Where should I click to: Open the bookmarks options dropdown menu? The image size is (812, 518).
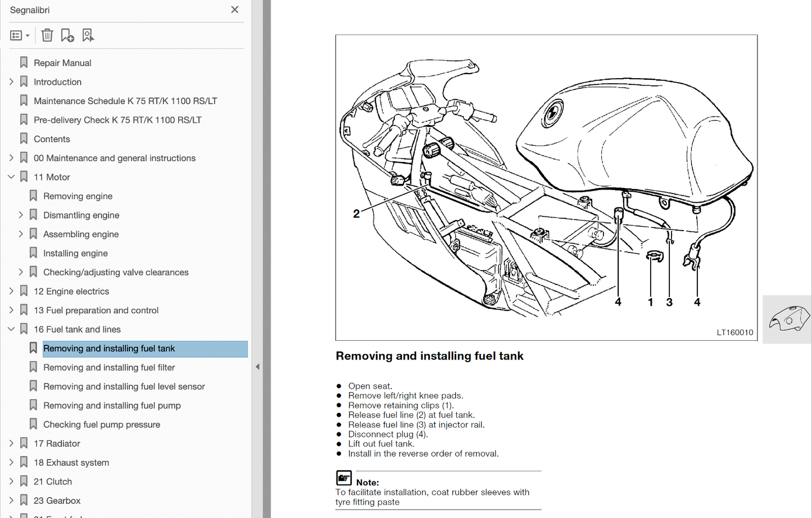tap(20, 35)
